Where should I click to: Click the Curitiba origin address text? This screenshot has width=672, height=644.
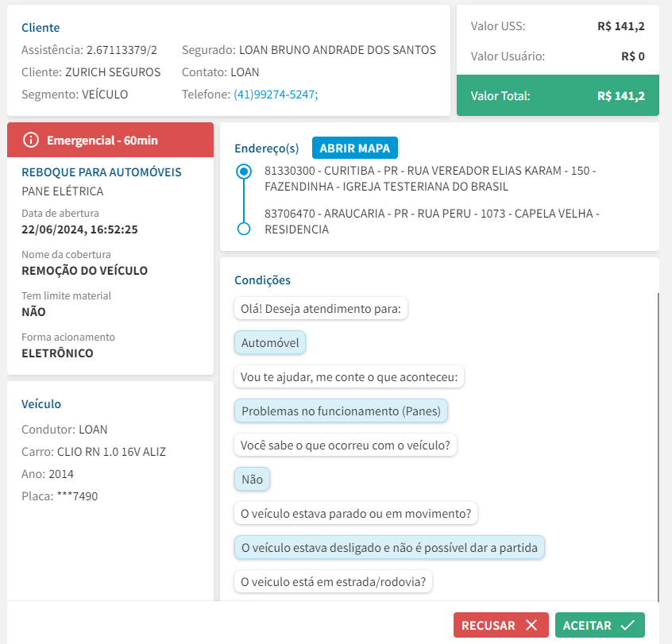click(x=430, y=179)
